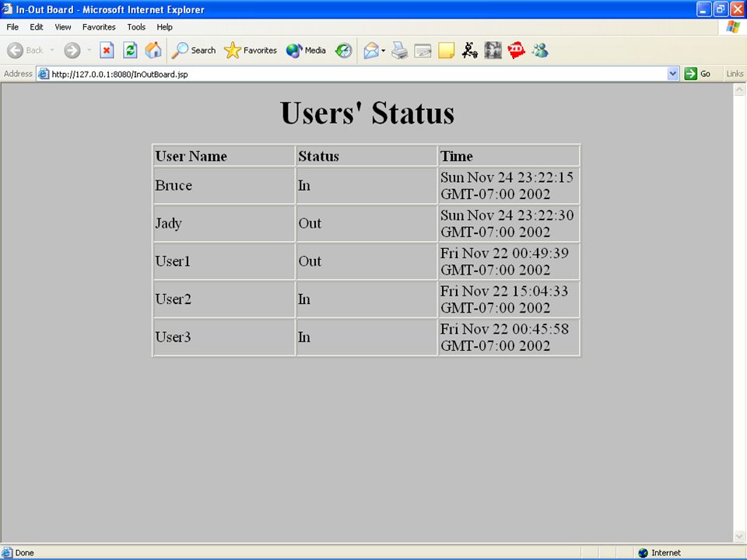Open the Help menu
Image resolution: width=747 pixels, height=560 pixels.
pos(164,27)
